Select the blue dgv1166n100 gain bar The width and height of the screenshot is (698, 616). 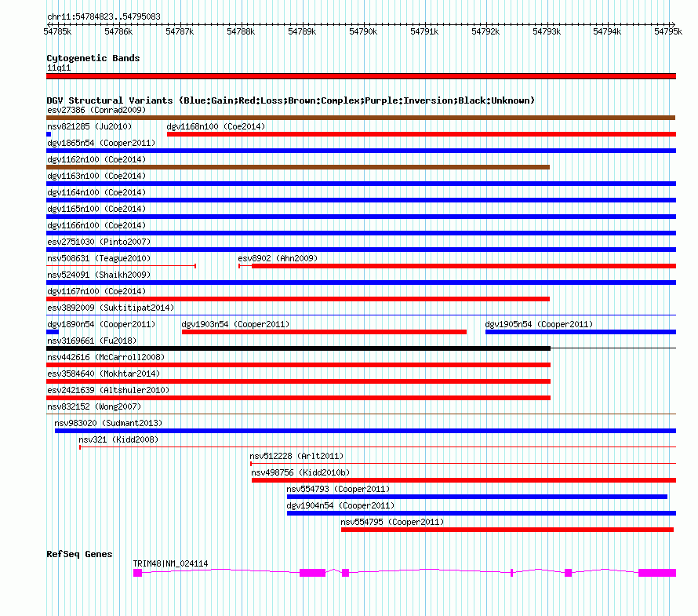coord(361,233)
